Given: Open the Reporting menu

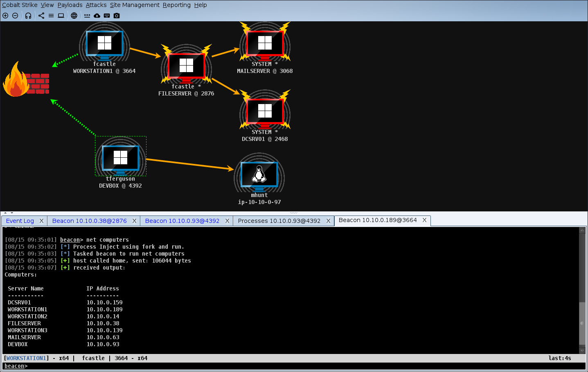Looking at the screenshot, I should pos(177,5).
